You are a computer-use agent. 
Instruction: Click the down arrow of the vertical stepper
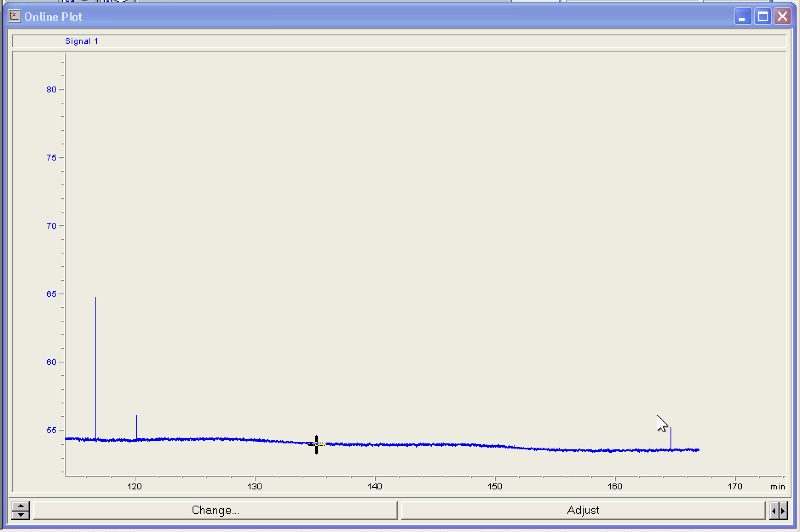tap(20, 515)
